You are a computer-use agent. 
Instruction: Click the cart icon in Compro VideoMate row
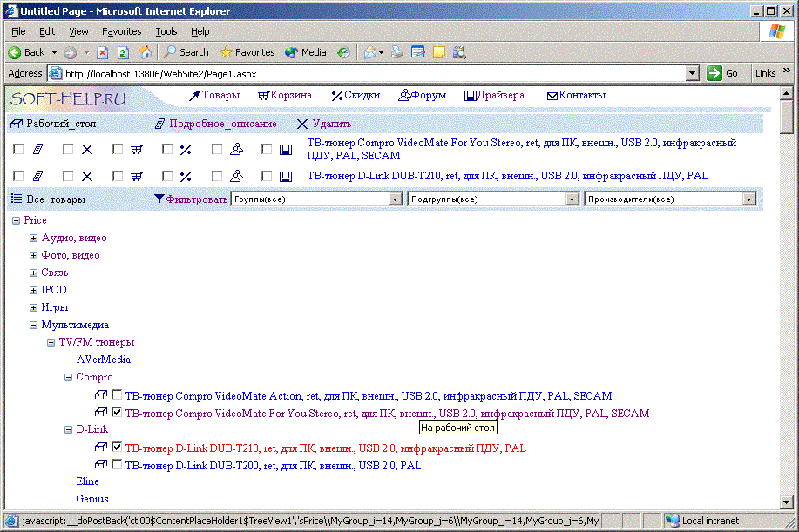point(137,149)
